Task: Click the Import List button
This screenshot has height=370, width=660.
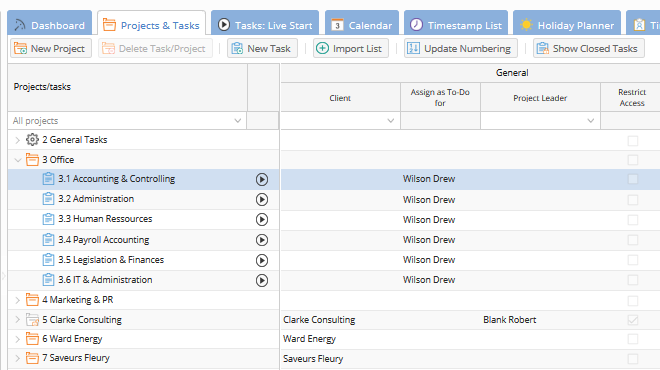Action: click(351, 48)
